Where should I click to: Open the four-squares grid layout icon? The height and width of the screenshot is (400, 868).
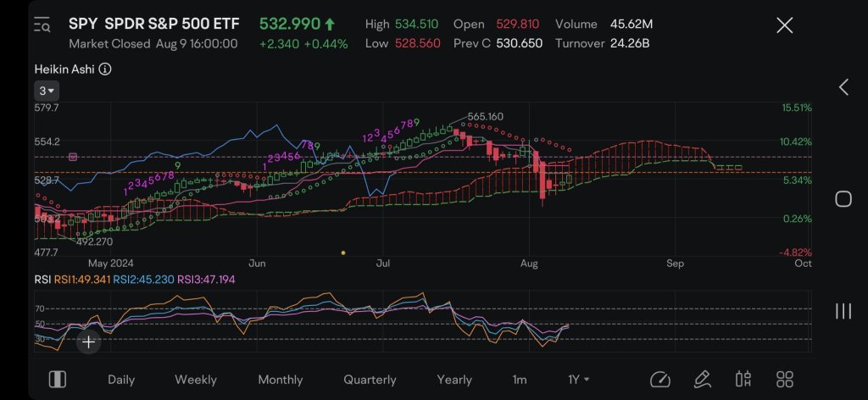coord(785,380)
